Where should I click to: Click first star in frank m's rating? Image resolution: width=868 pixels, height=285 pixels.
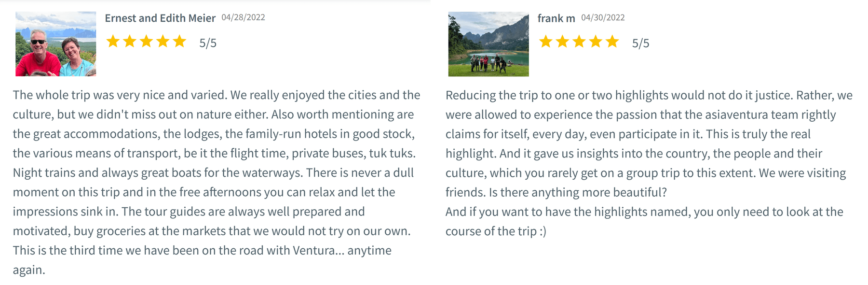(546, 42)
